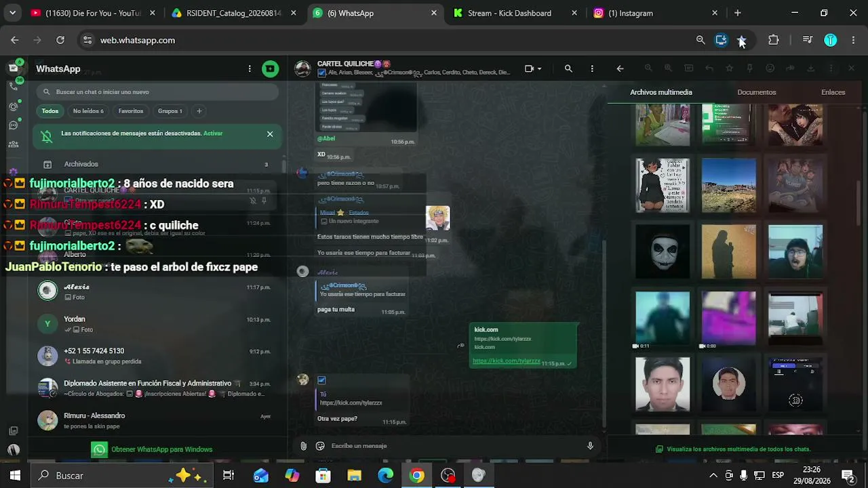Viewport: 868px width, 488px height.
Task: Close the media details toolbar
Action: pos(851,68)
